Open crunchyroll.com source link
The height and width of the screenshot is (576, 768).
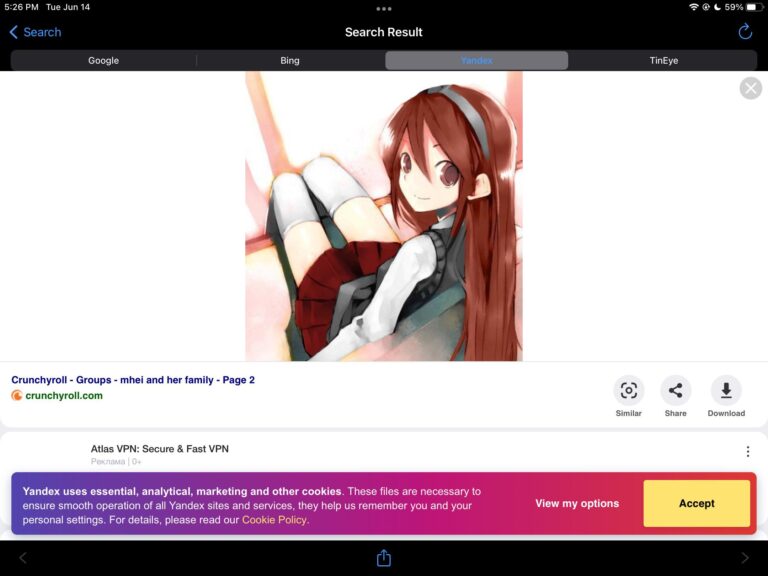pyautogui.click(x=63, y=396)
